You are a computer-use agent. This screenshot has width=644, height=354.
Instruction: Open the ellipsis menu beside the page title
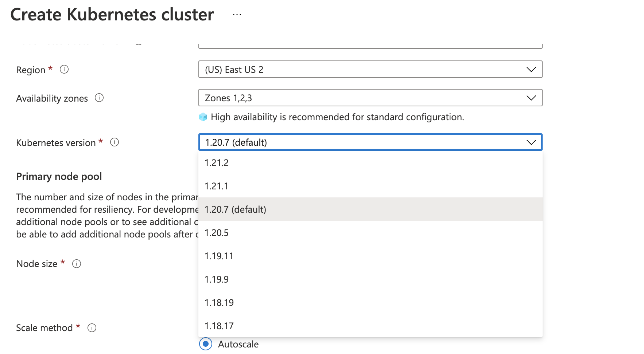(237, 14)
